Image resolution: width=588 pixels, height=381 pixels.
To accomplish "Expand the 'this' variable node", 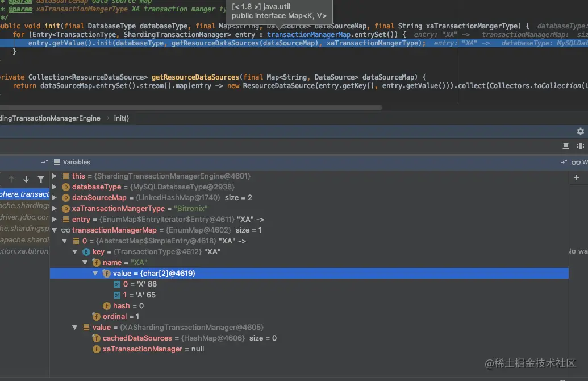I will 55,176.
